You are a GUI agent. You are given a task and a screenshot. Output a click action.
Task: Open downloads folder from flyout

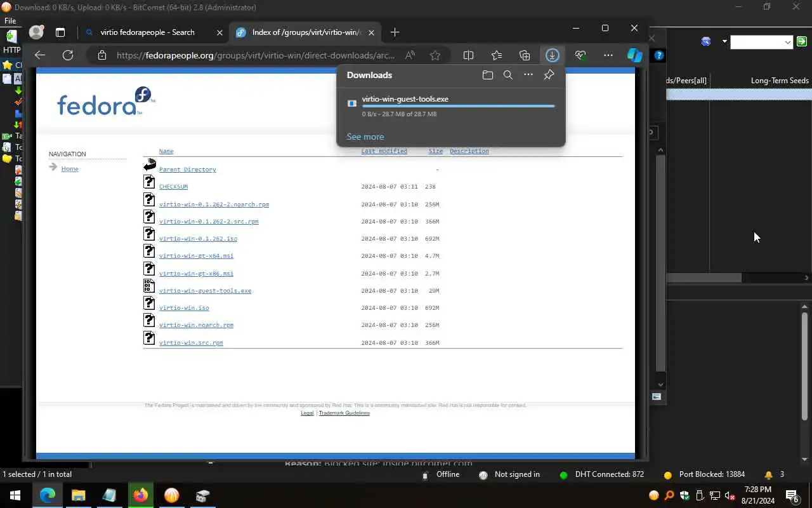[488, 75]
